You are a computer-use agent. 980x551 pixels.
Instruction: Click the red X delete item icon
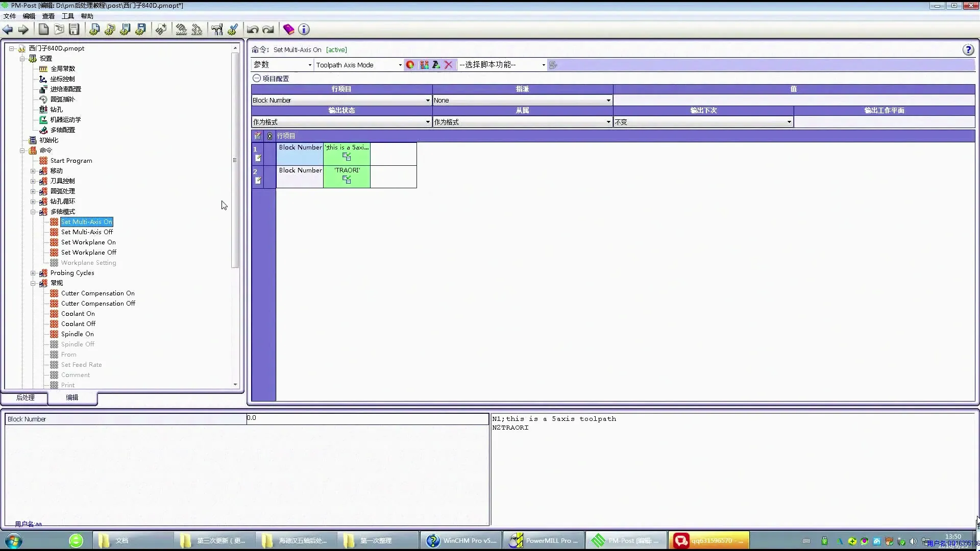pyautogui.click(x=448, y=65)
